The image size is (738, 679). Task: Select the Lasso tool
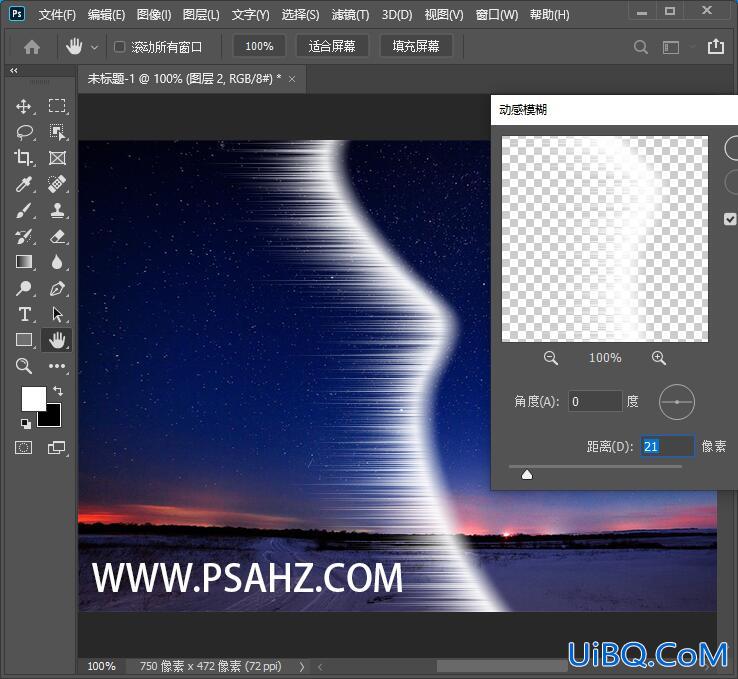click(24, 132)
